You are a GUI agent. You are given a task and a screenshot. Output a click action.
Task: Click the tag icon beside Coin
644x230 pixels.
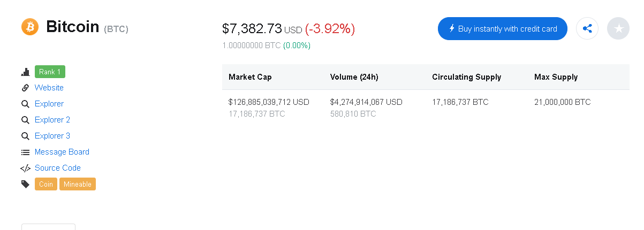pyautogui.click(x=25, y=184)
